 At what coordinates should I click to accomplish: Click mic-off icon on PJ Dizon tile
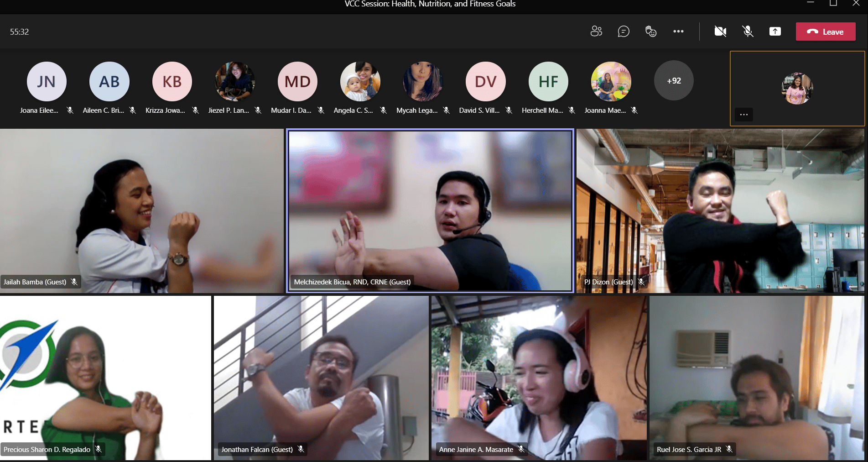click(641, 282)
